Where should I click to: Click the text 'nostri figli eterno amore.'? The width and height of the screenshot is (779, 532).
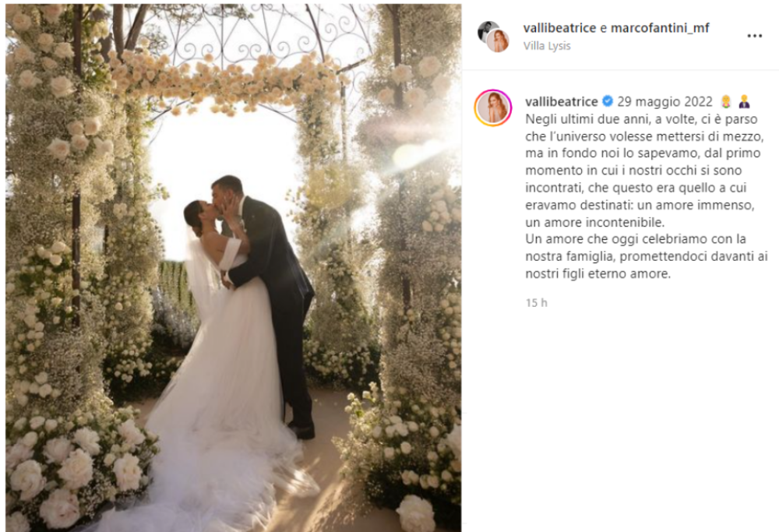point(597,273)
